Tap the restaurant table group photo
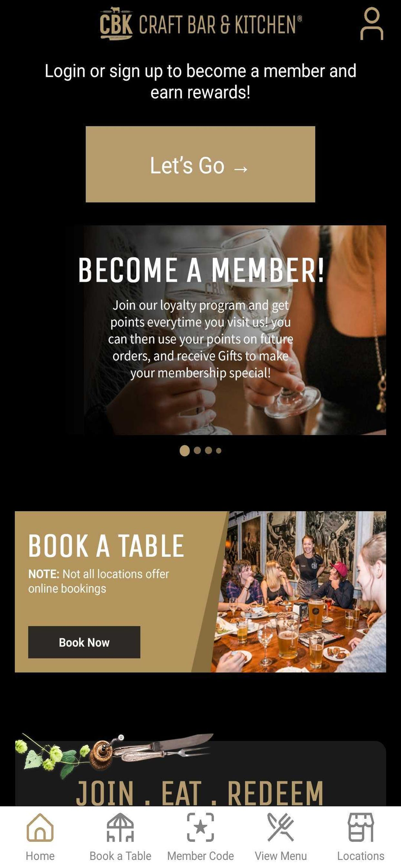 (299, 592)
